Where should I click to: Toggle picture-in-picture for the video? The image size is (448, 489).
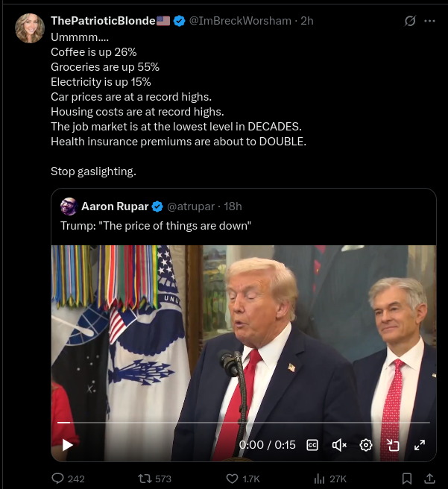pos(393,445)
